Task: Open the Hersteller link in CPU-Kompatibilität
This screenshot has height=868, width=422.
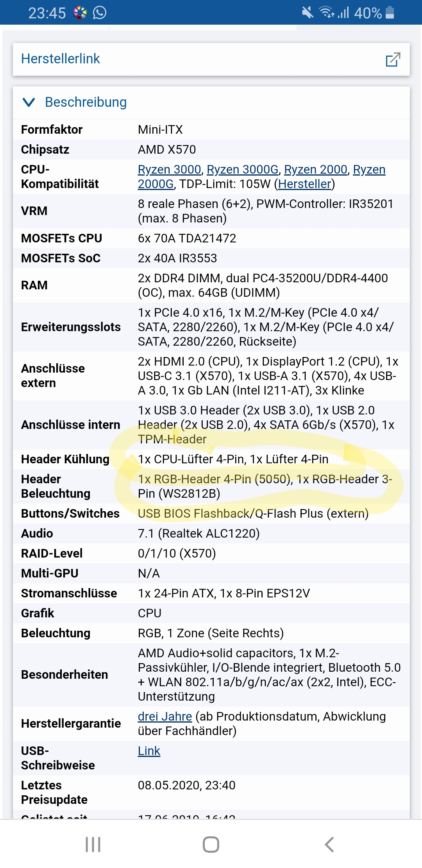Action: coord(304,184)
